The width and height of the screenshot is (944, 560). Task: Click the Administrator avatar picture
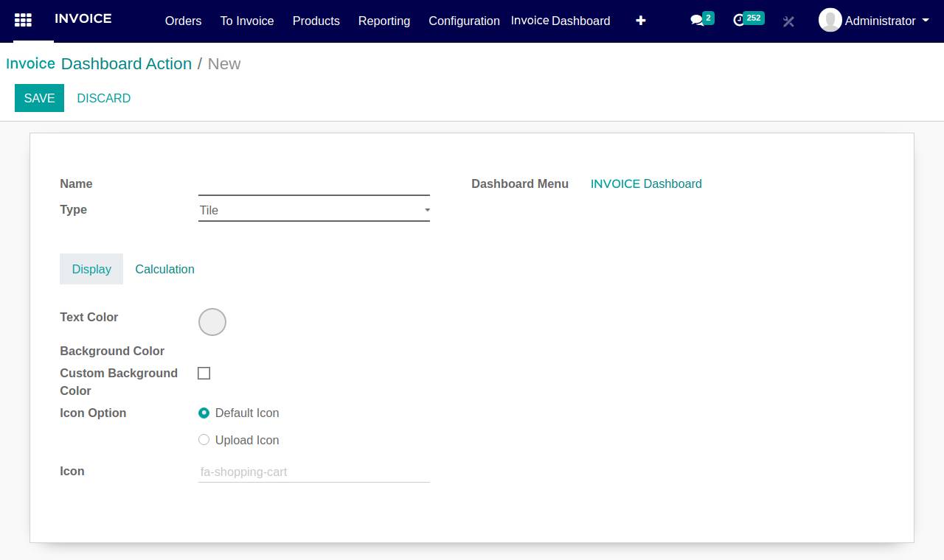point(830,21)
